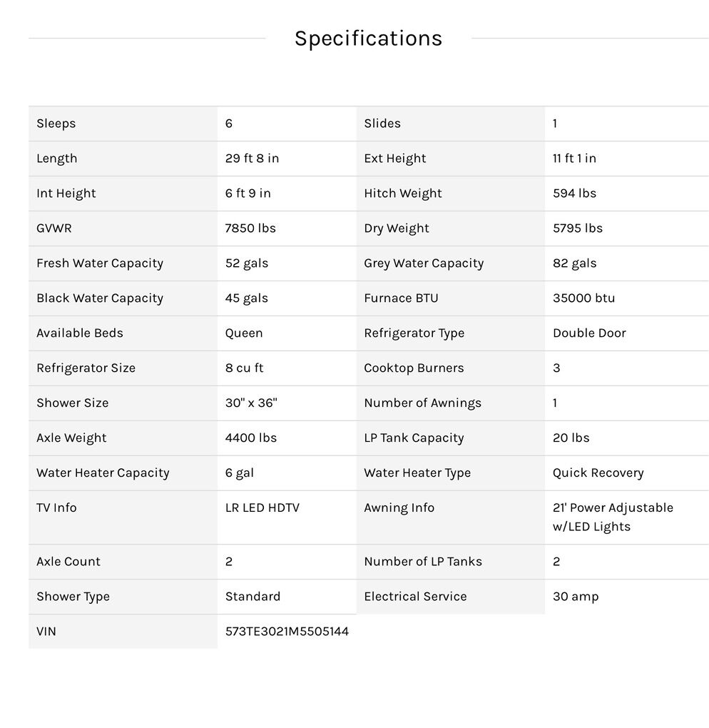Screen dimensions: 709x728
Task: Click the GVWR value 7850 lbs
Action: coord(250,228)
